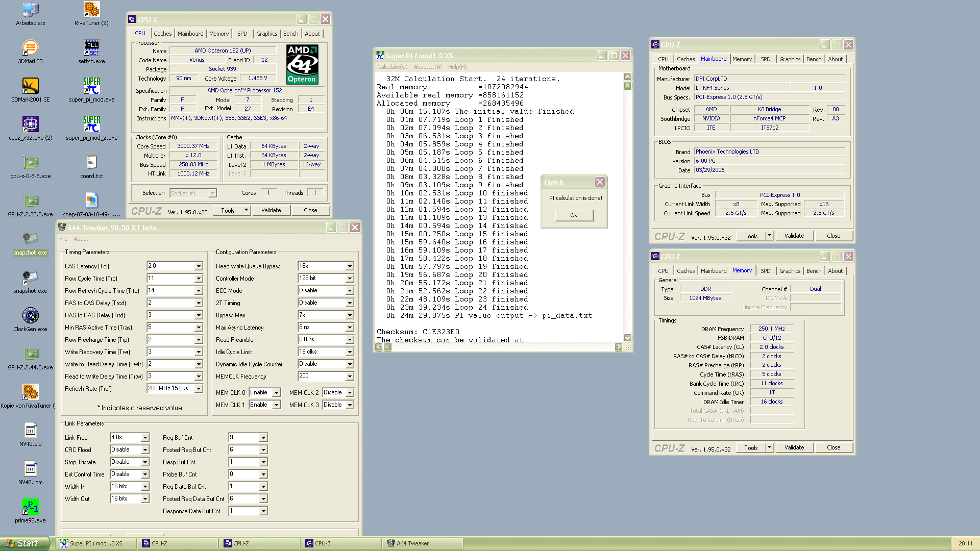Screen dimensions: 980x551
Task: Open snap-07-03-18-49 image file icon
Action: (91, 205)
